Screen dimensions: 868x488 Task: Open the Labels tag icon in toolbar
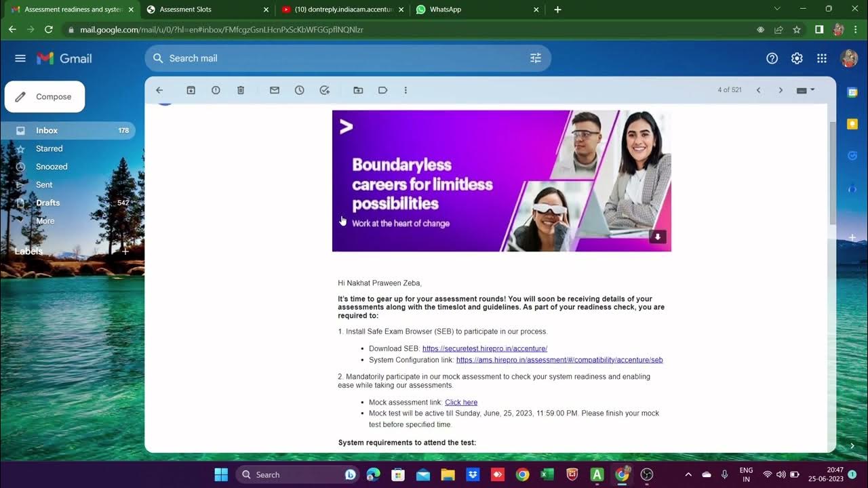382,90
